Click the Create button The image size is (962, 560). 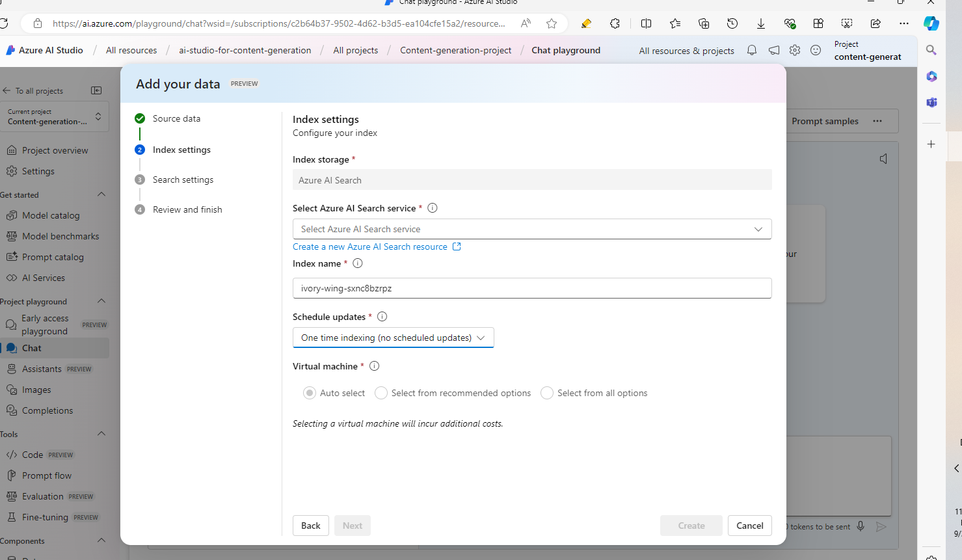tap(691, 526)
